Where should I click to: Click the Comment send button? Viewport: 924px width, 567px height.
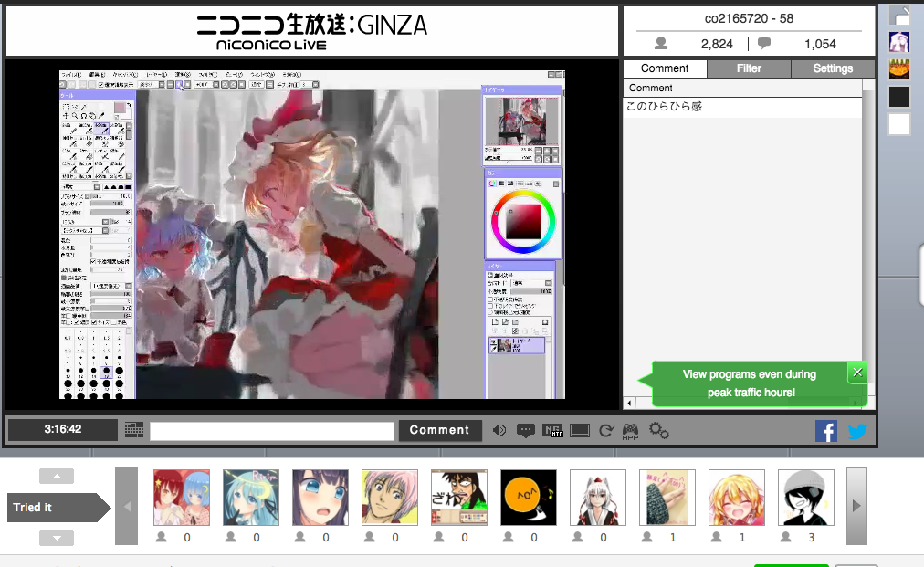(439, 430)
